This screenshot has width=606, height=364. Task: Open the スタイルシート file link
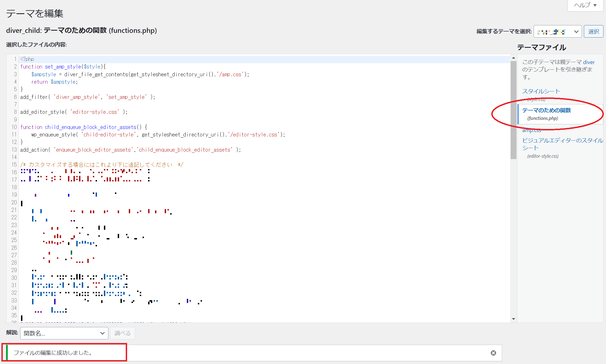(x=541, y=91)
